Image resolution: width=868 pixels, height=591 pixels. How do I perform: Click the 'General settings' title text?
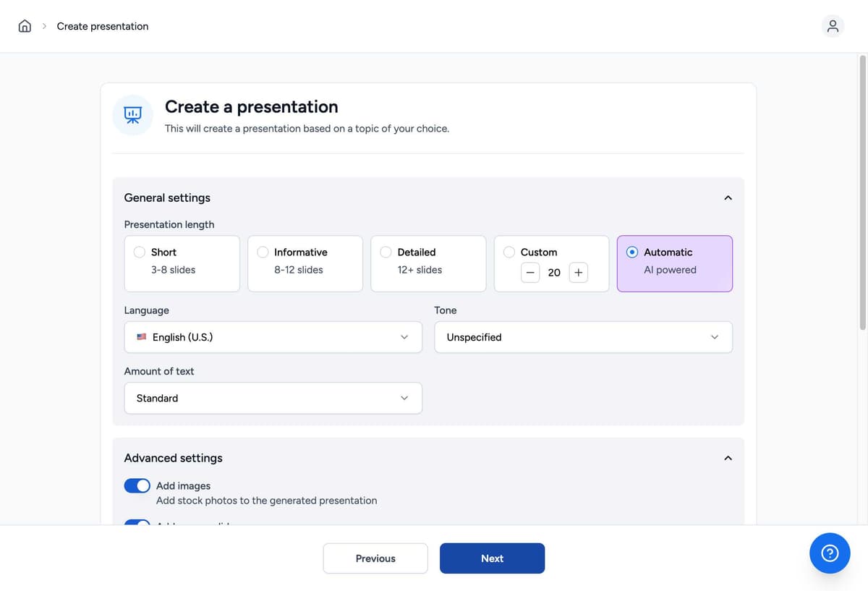pos(167,197)
